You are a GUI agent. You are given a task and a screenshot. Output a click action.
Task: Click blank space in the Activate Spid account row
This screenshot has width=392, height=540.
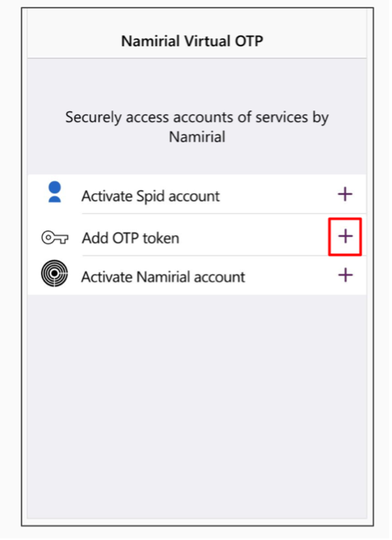[x=276, y=195]
